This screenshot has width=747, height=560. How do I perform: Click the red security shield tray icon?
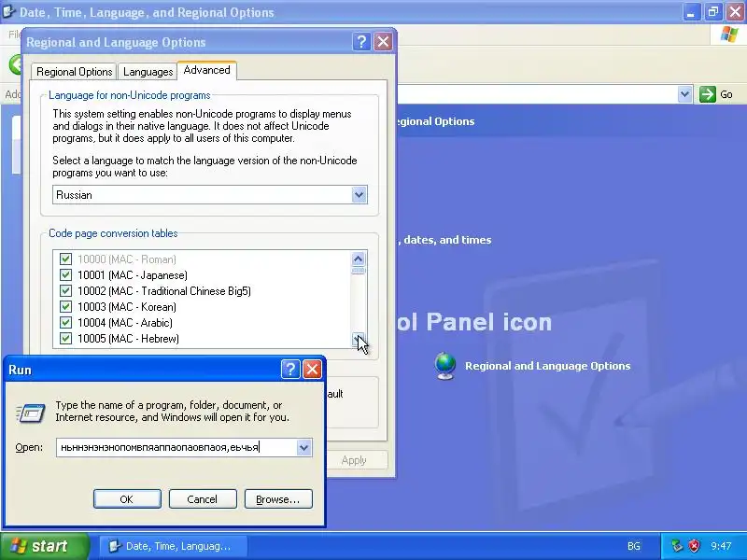pyautogui.click(x=694, y=546)
